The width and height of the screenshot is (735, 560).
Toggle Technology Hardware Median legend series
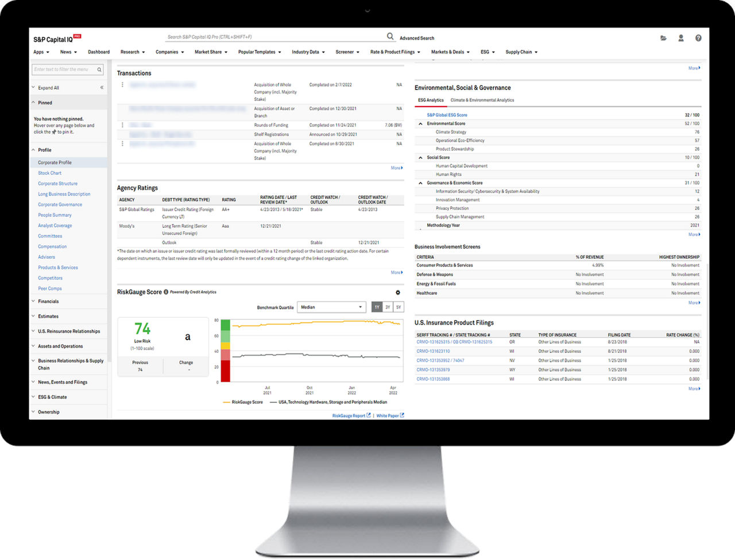[328, 402]
